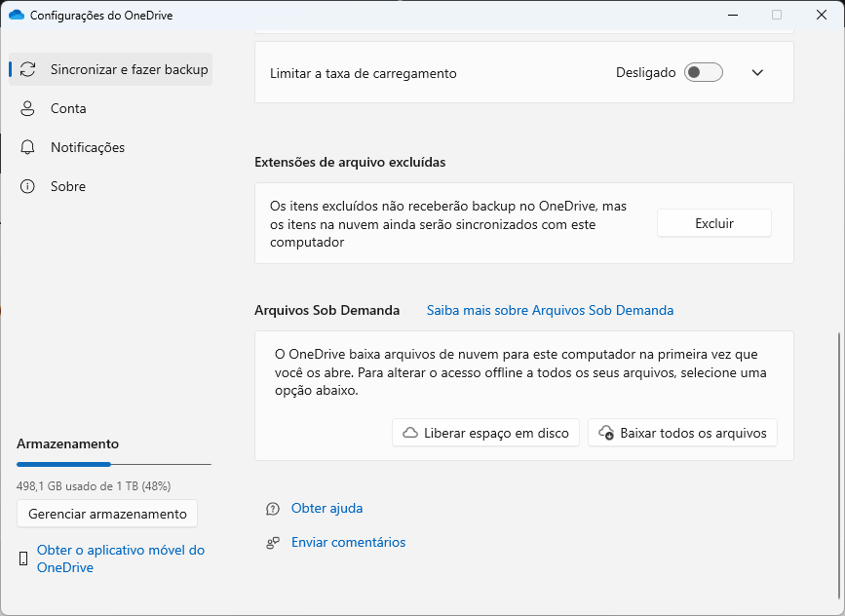Click the Enviar comentários feedback icon

click(273, 543)
